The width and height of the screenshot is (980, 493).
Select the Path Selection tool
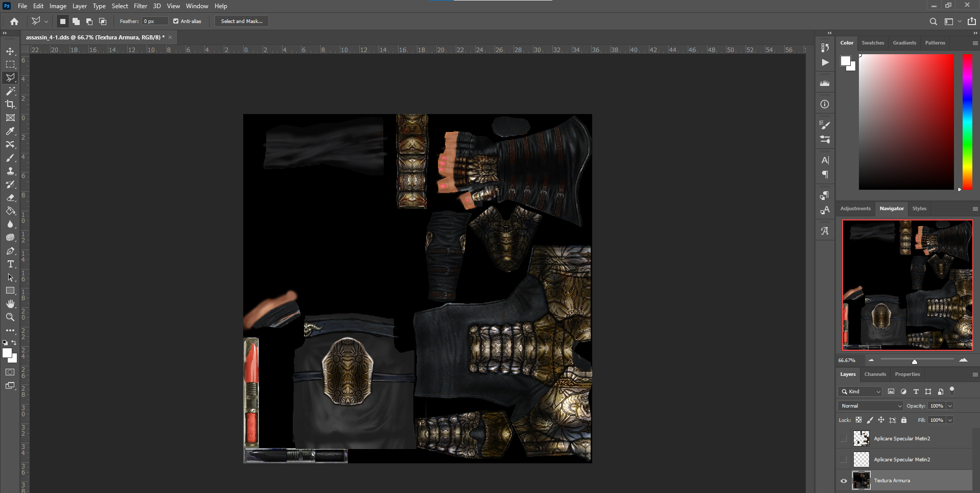(10, 277)
